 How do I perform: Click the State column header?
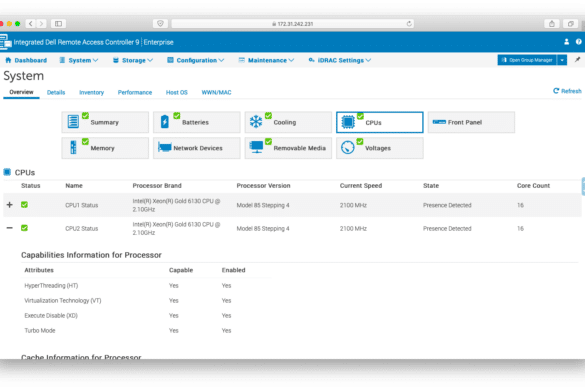[x=431, y=185]
